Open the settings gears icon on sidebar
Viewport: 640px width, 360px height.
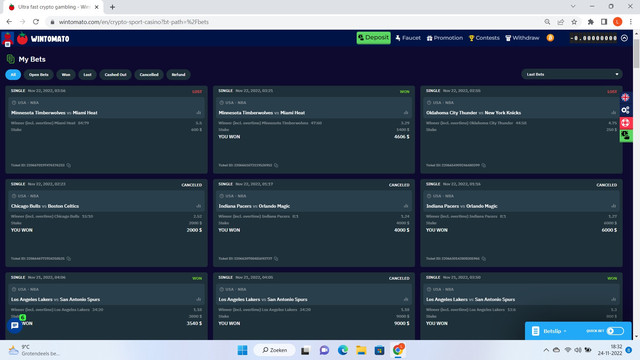pyautogui.click(x=625, y=110)
